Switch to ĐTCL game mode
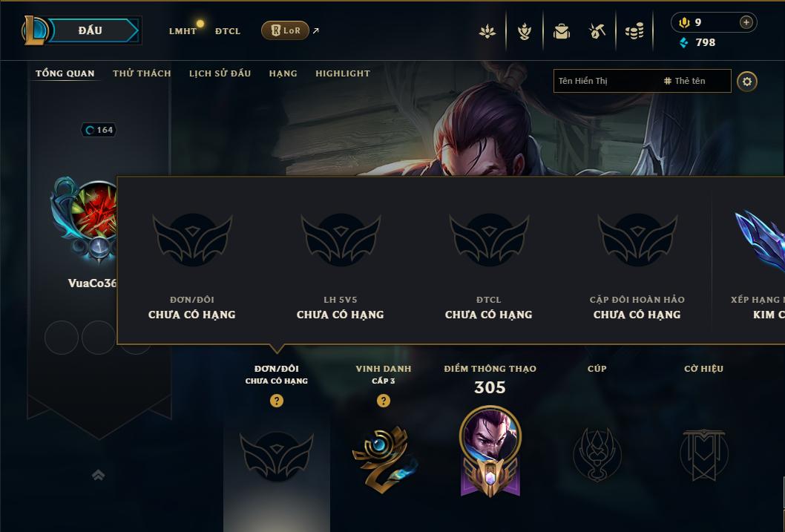Image resolution: width=785 pixels, height=532 pixels. pos(228,31)
